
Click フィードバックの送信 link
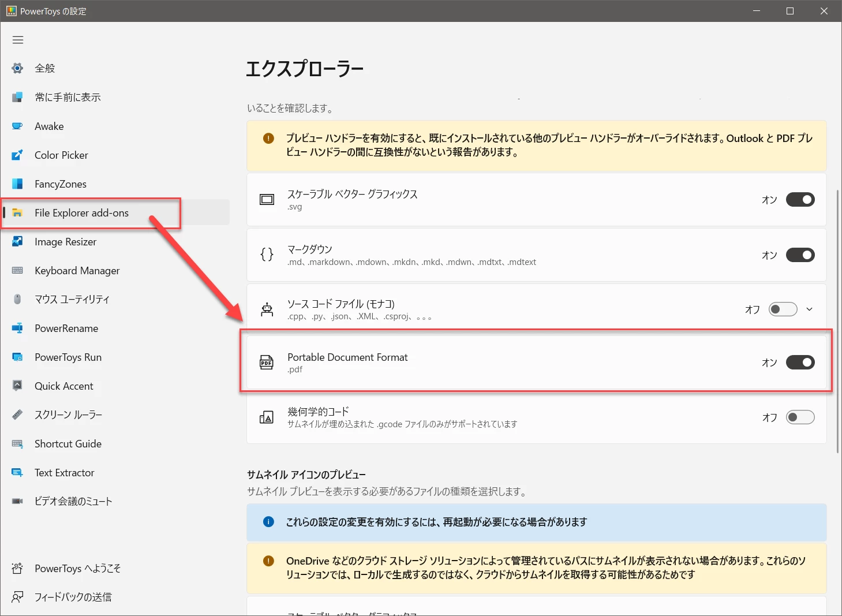coord(115,597)
